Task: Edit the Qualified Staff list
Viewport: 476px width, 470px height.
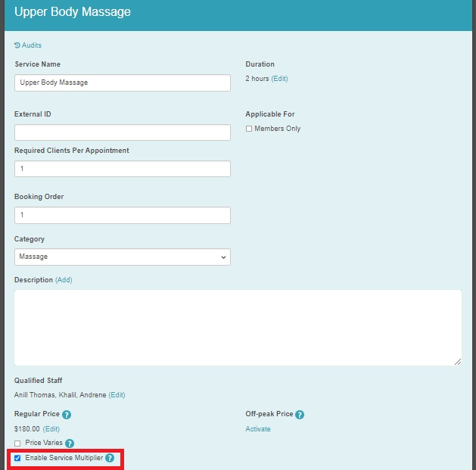Action: point(117,395)
